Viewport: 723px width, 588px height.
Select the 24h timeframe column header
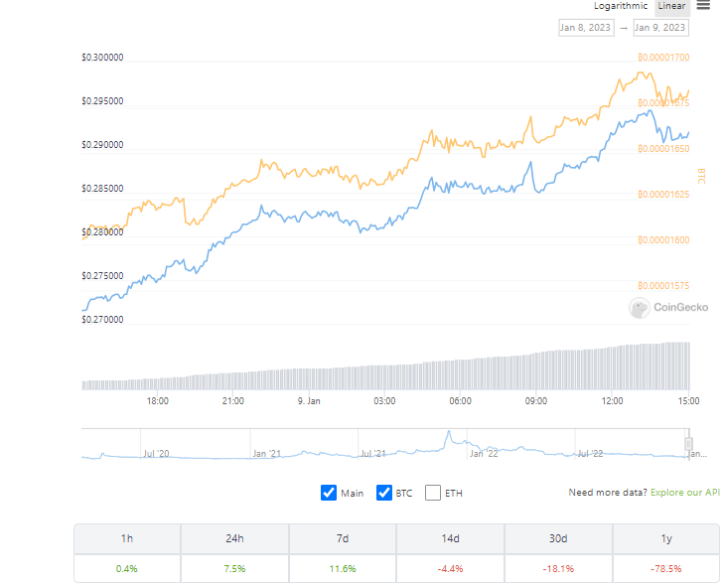tap(234, 538)
